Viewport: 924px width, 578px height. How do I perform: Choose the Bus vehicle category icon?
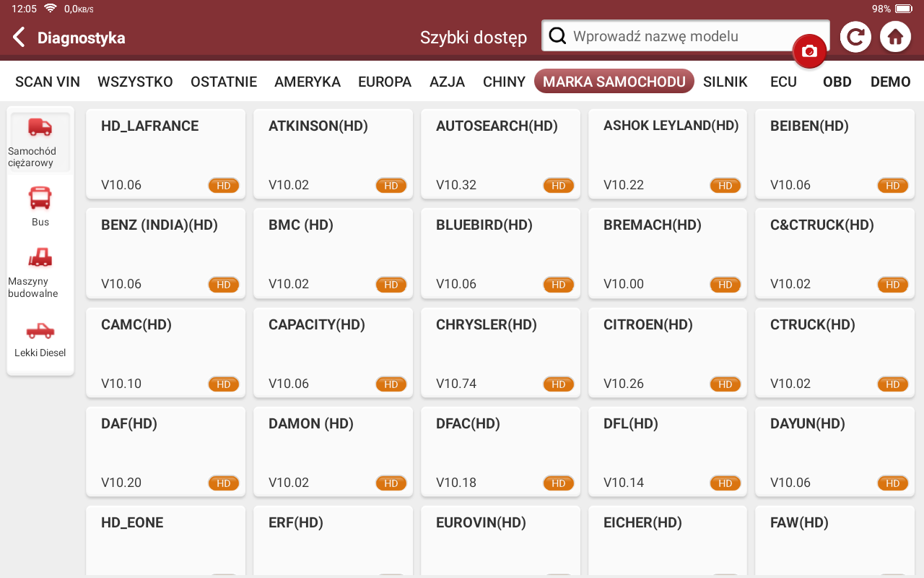coord(40,206)
